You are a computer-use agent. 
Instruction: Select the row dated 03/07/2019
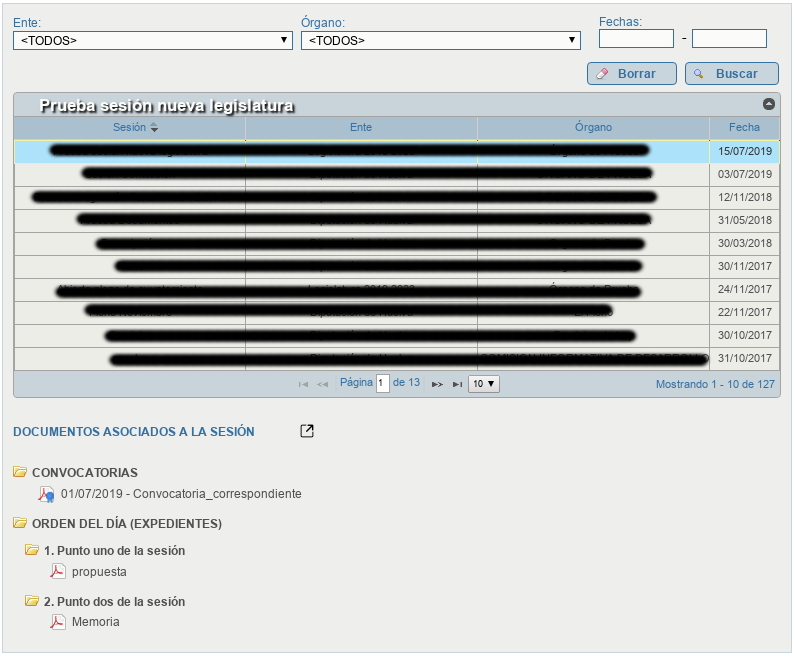pos(396,174)
